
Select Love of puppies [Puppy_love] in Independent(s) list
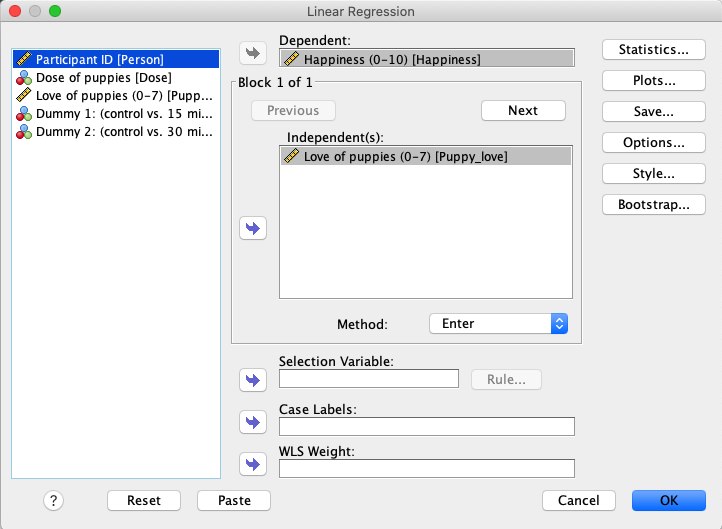(x=426, y=156)
